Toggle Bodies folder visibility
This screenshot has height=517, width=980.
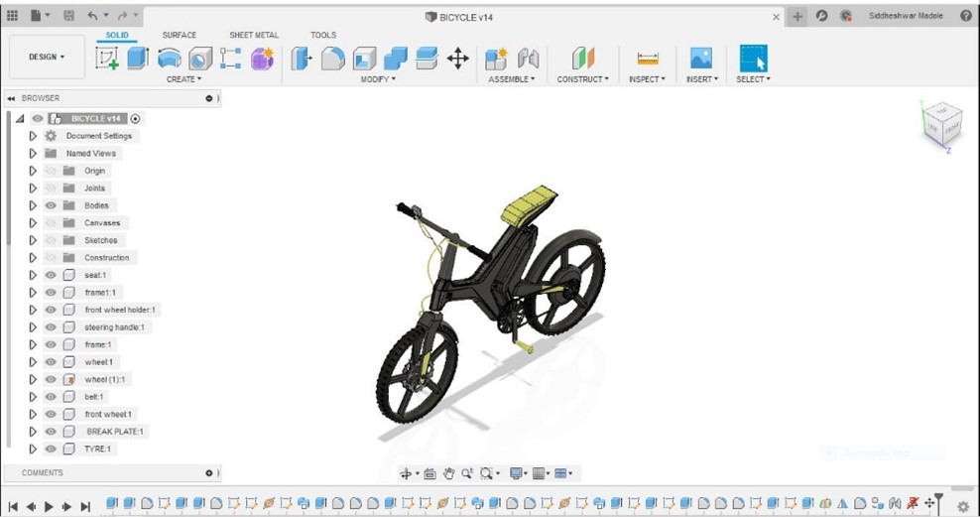click(x=51, y=205)
